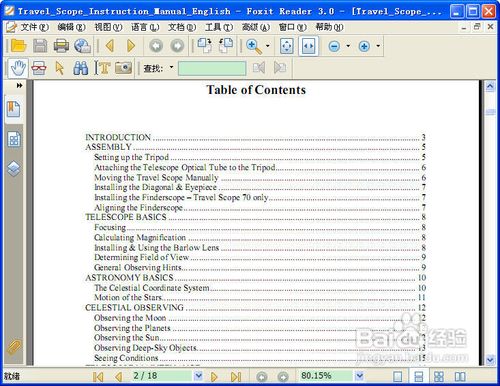The width and height of the screenshot is (500, 386).
Task: Click the Fit Page icon
Action: 287,46
